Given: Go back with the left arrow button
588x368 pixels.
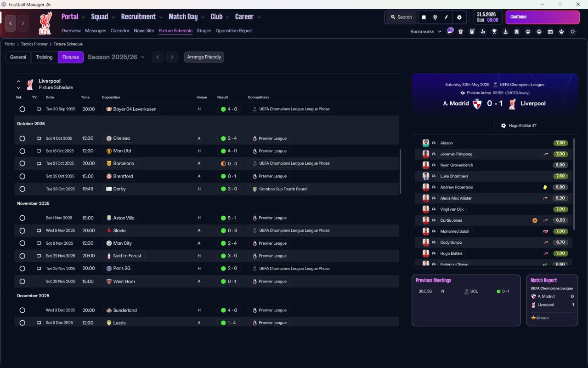Looking at the screenshot, I should point(11,23).
